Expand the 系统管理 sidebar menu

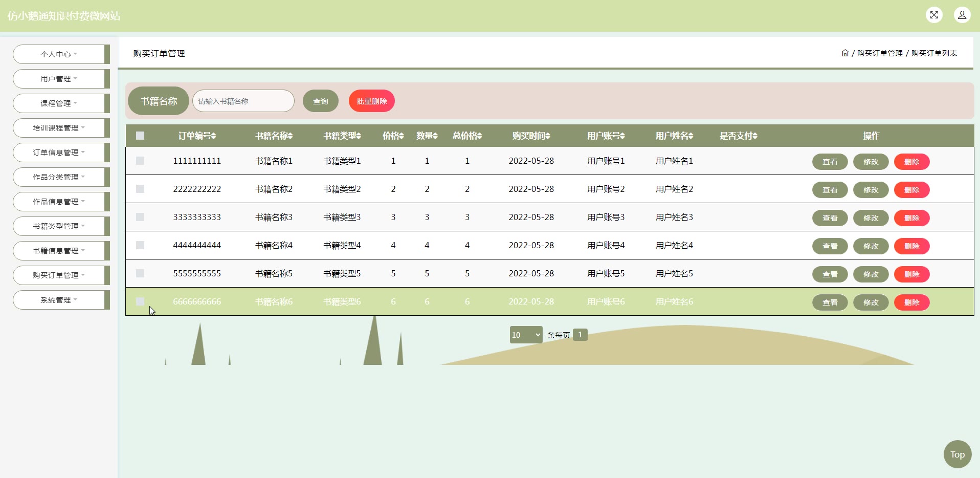[x=59, y=300]
